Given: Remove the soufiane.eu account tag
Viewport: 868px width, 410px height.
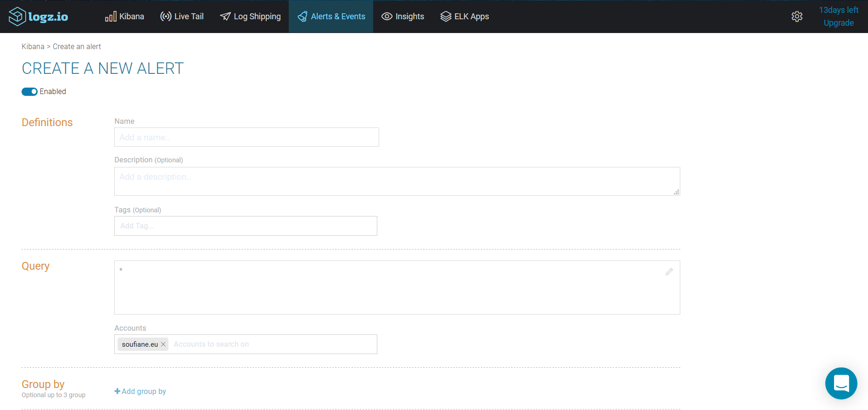Looking at the screenshot, I should click(x=163, y=344).
